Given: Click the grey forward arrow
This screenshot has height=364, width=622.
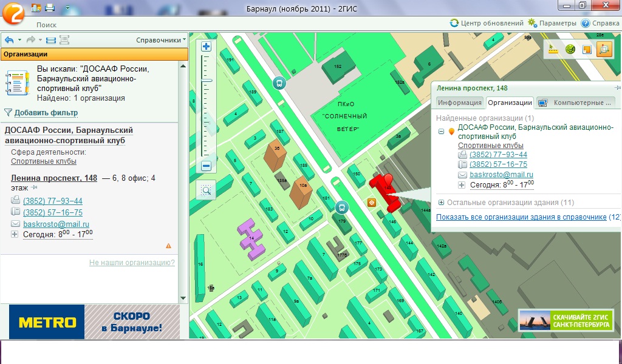Looking at the screenshot, I should click(30, 40).
